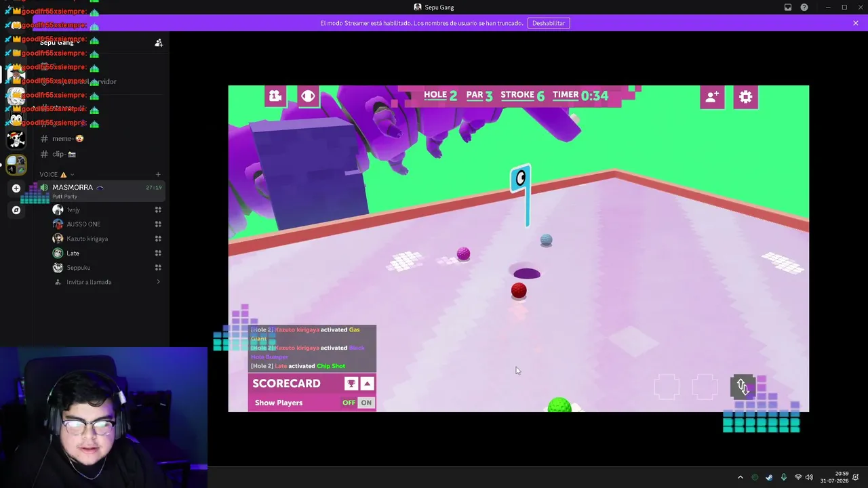Open the volume speaker tray icon
Viewport: 868px width, 488px height.
809,477
